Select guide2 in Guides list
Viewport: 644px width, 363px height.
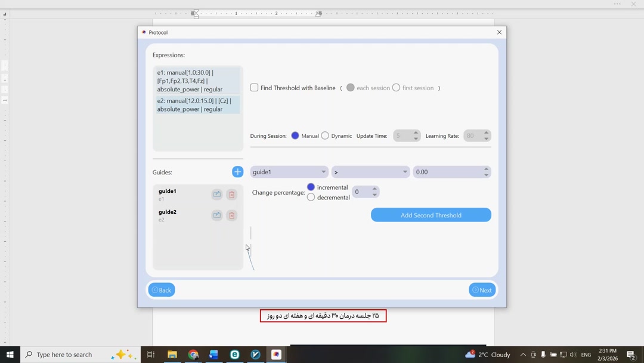pos(198,216)
